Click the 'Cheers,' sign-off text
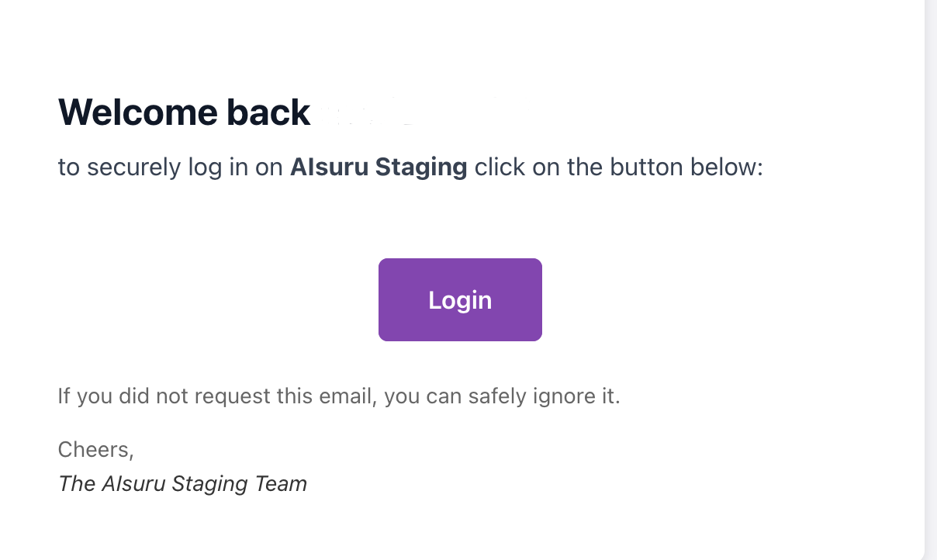This screenshot has height=560, width=937. point(96,449)
